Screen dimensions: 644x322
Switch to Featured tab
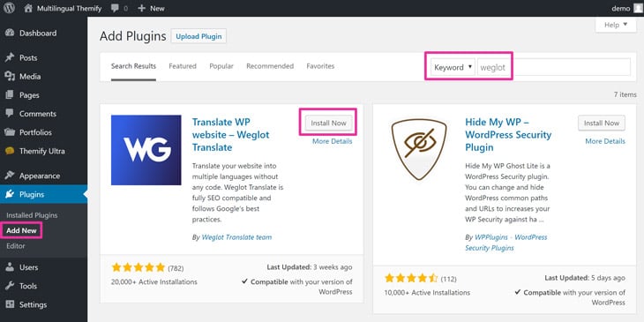pos(183,66)
